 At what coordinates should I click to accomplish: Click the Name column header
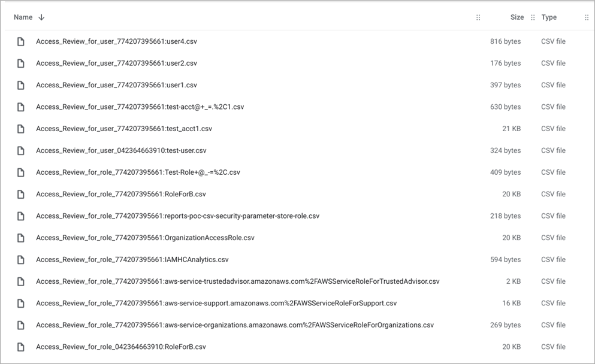23,17
